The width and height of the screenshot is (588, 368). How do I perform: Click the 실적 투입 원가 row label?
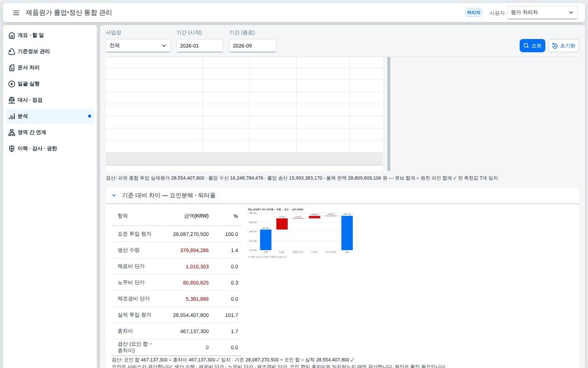point(134,315)
